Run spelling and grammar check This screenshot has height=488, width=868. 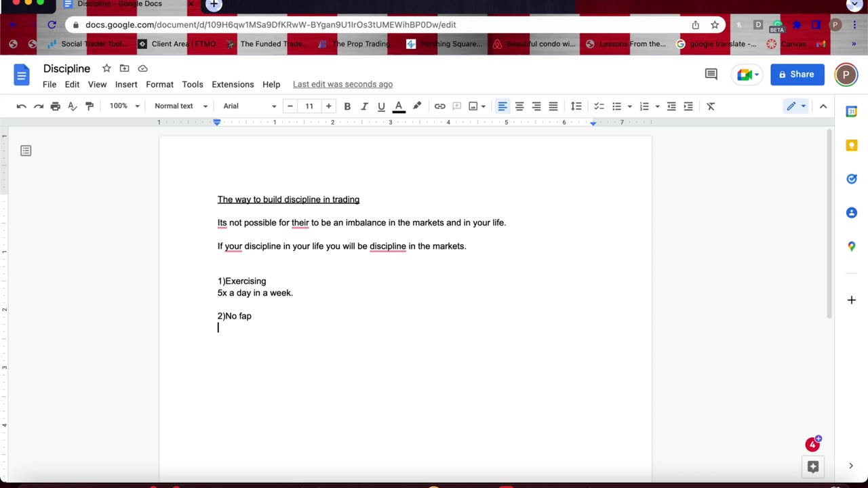[x=73, y=106]
